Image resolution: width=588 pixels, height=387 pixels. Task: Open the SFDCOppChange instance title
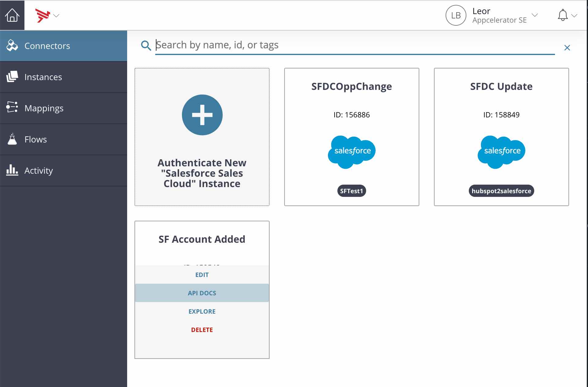pyautogui.click(x=351, y=87)
